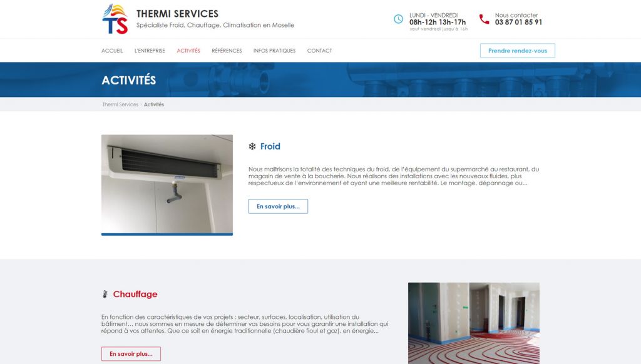This screenshot has height=364, width=641.
Task: Click the red phone icon
Action: tap(484, 19)
